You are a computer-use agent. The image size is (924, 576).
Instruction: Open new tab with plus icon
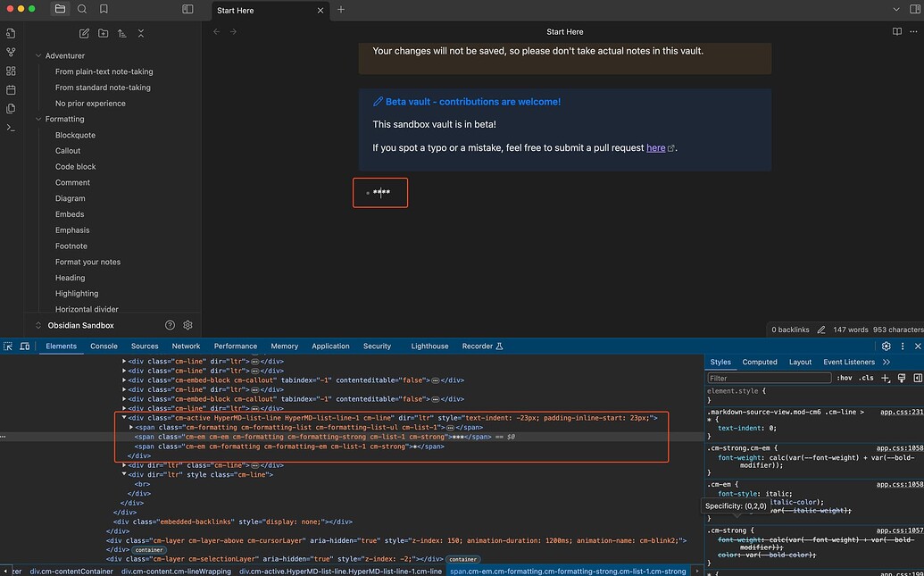tap(341, 10)
